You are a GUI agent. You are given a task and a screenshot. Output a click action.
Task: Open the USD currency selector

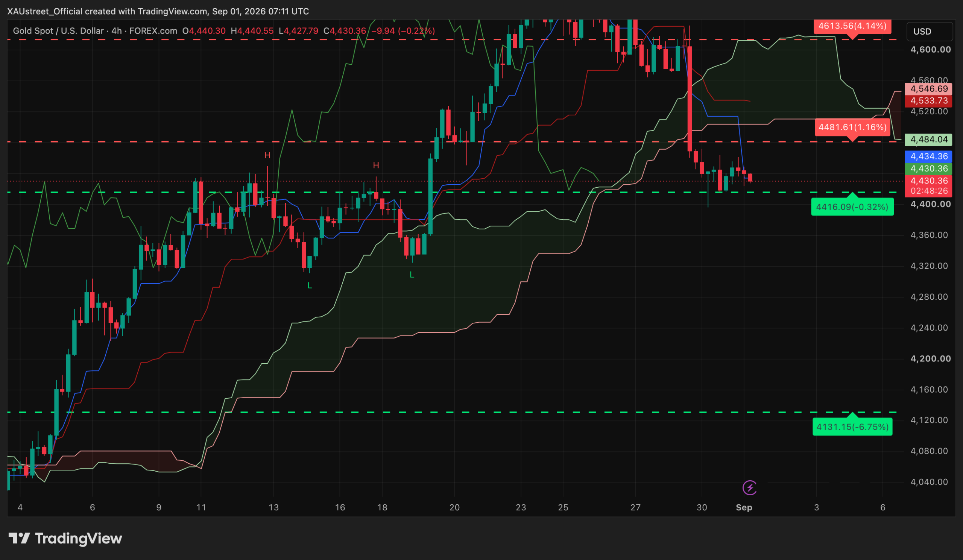coord(929,31)
